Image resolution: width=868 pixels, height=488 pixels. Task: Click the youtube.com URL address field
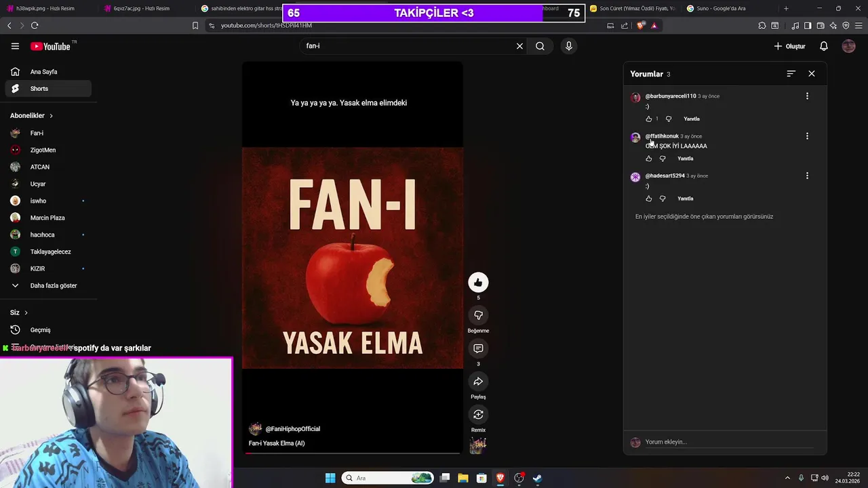(x=407, y=25)
